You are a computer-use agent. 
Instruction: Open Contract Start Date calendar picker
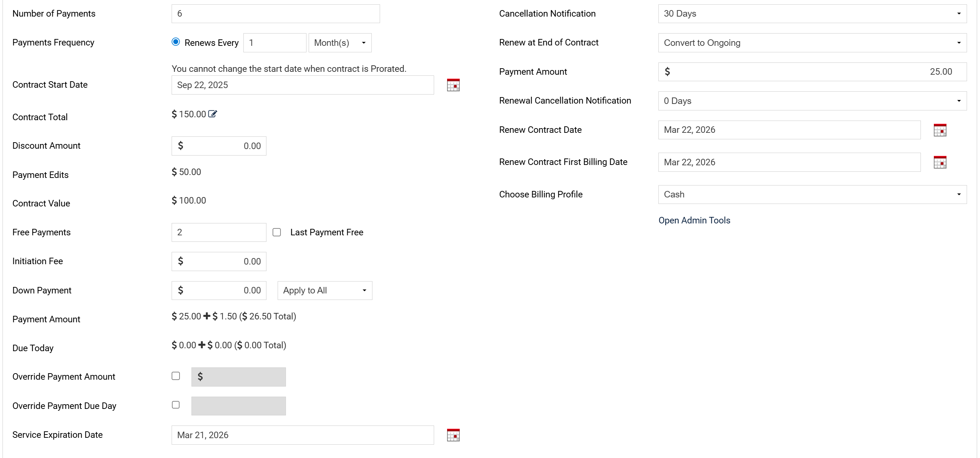[453, 85]
